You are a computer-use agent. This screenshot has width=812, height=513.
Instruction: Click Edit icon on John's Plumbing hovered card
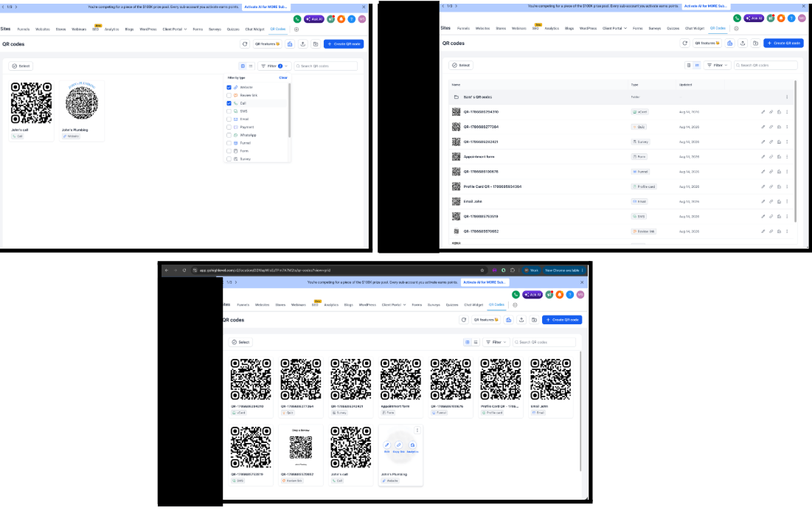(387, 445)
